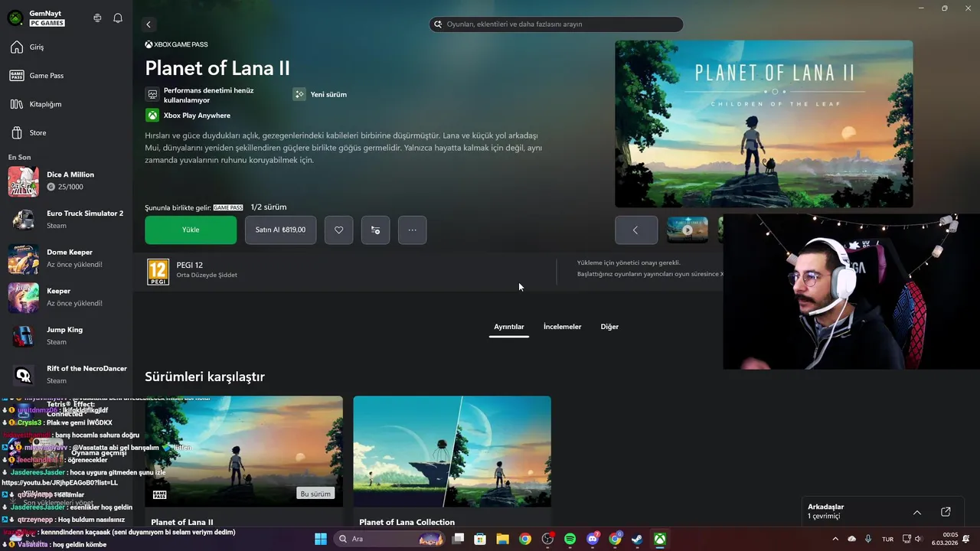This screenshot has height=551, width=980.
Task: Click the Sürümleri karşılaştır heading
Action: coord(204,377)
